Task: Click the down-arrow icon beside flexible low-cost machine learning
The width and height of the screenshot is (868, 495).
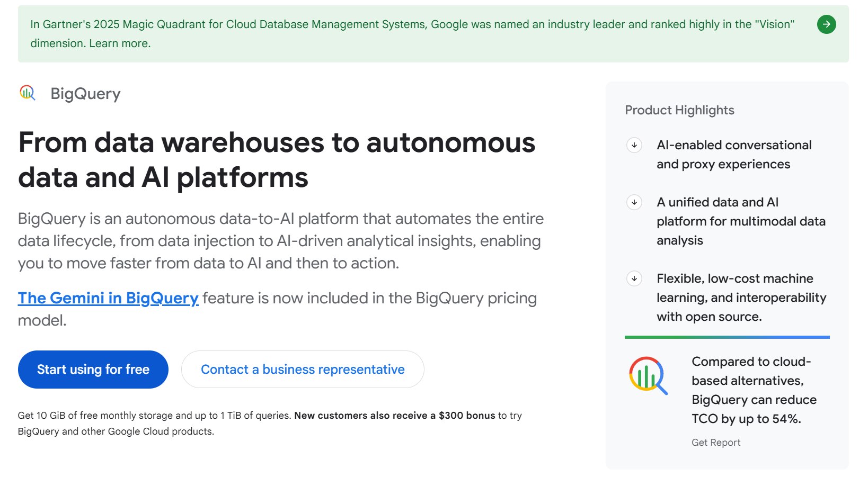Action: point(633,278)
